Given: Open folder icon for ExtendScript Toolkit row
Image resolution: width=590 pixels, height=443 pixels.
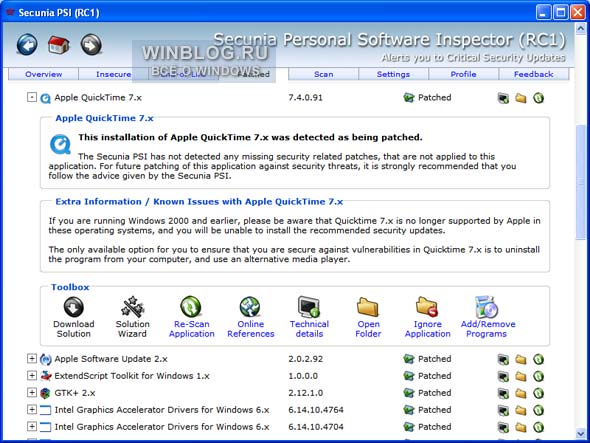Looking at the screenshot, I should click(521, 376).
